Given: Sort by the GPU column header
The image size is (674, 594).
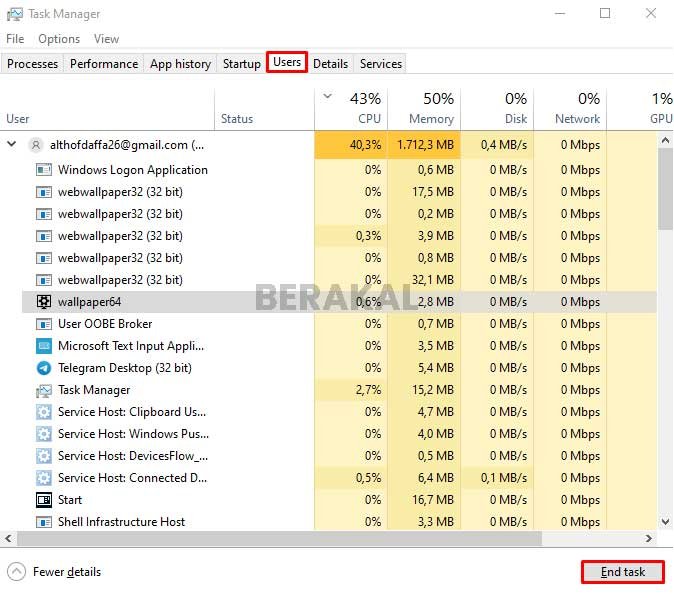Looking at the screenshot, I should 640,109.
